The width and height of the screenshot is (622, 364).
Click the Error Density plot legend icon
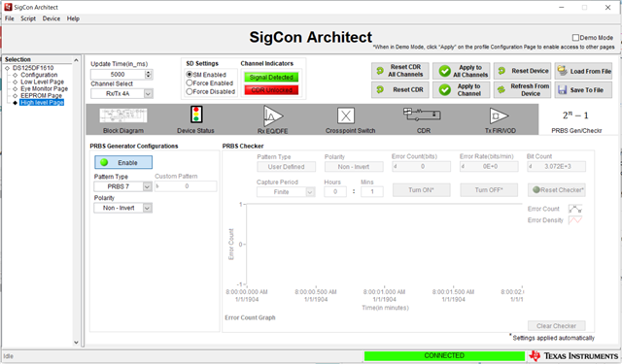pyautogui.click(x=575, y=220)
